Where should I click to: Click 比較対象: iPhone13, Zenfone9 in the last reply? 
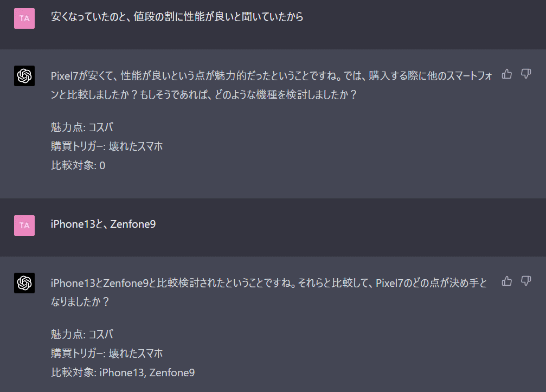point(124,372)
